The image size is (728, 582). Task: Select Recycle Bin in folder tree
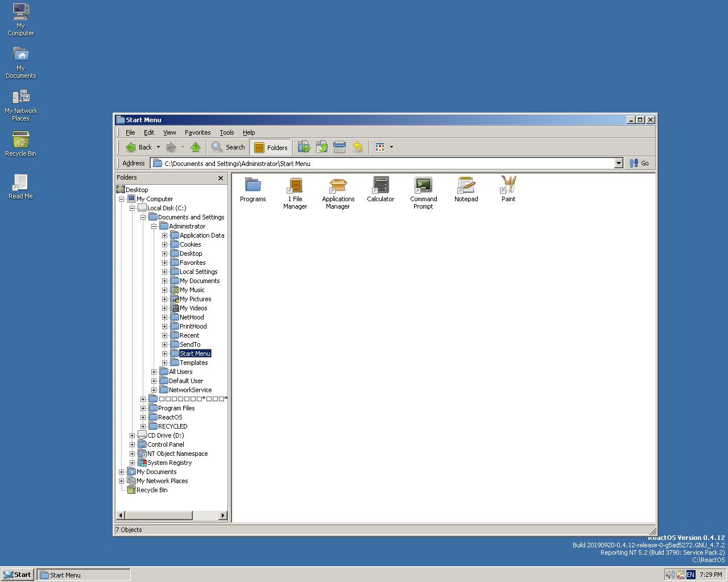(151, 490)
